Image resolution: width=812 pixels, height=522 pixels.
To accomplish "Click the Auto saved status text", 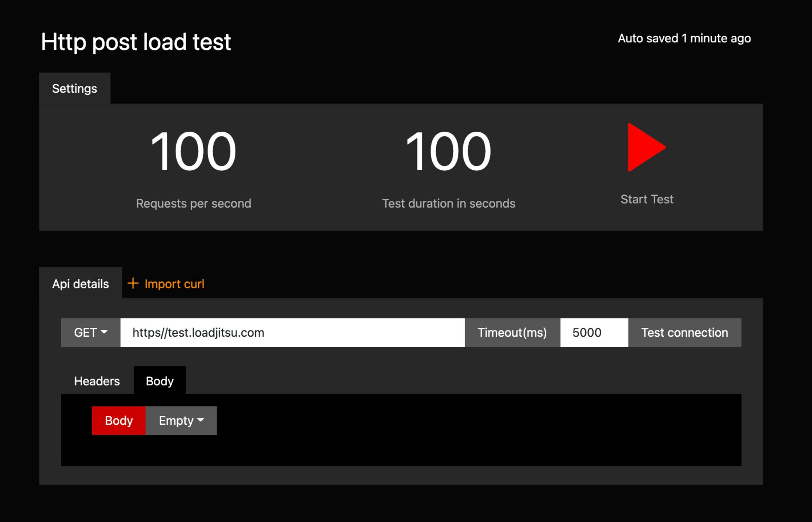I will point(684,39).
